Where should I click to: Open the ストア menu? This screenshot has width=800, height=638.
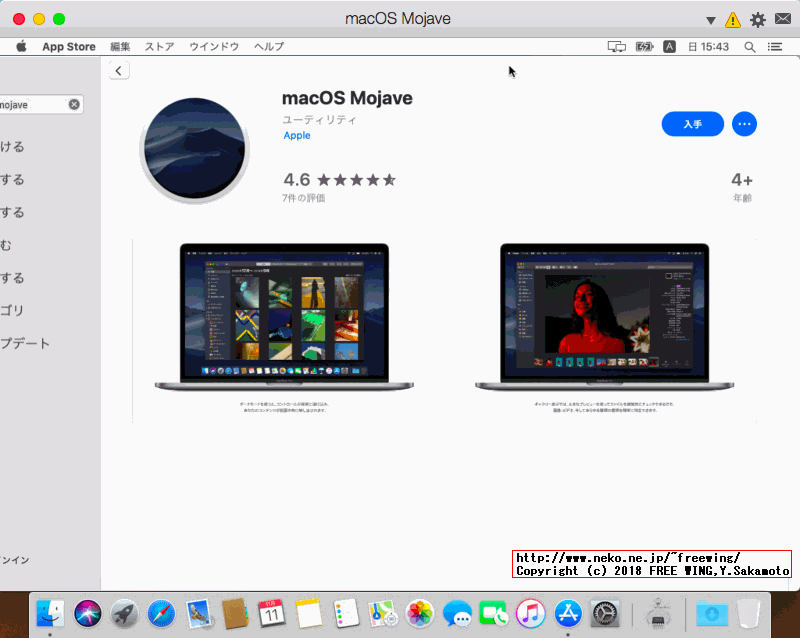tap(160, 46)
